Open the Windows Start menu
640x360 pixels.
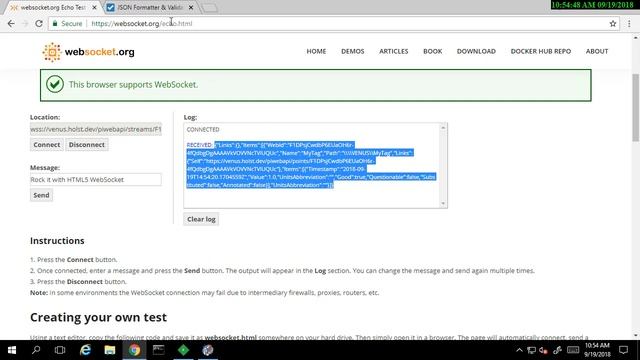[12, 350]
